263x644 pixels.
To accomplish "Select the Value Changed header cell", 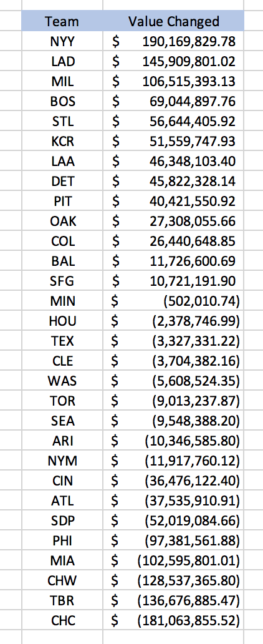I will tap(173, 21).
